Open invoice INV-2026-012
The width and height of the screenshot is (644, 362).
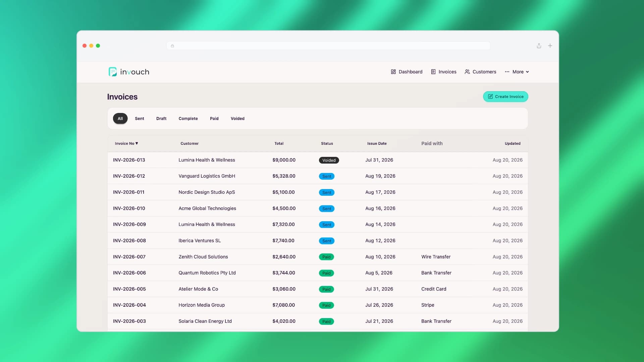(x=129, y=176)
